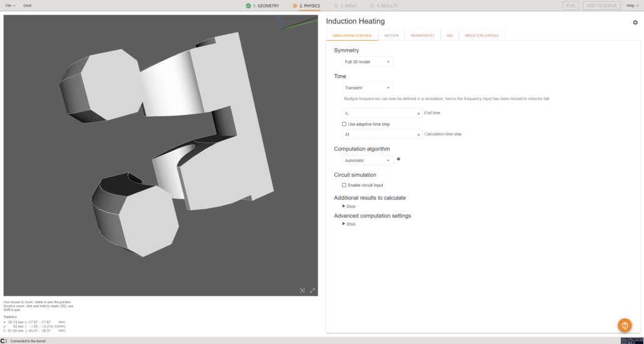Open the Symmetry Full 3D model dropdown
Screen dimensions: 644x344
pyautogui.click(x=368, y=62)
